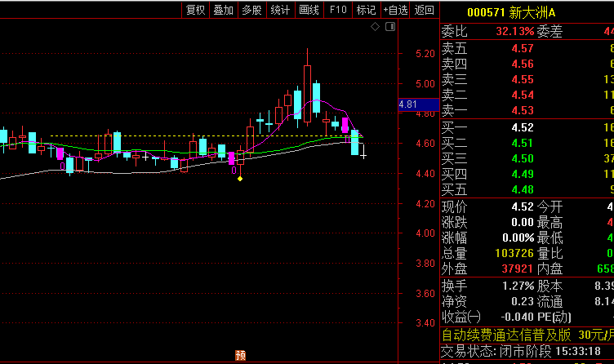Click the 4.40 price axis label
Screen dimensions: 614x364
pyautogui.click(x=425, y=173)
